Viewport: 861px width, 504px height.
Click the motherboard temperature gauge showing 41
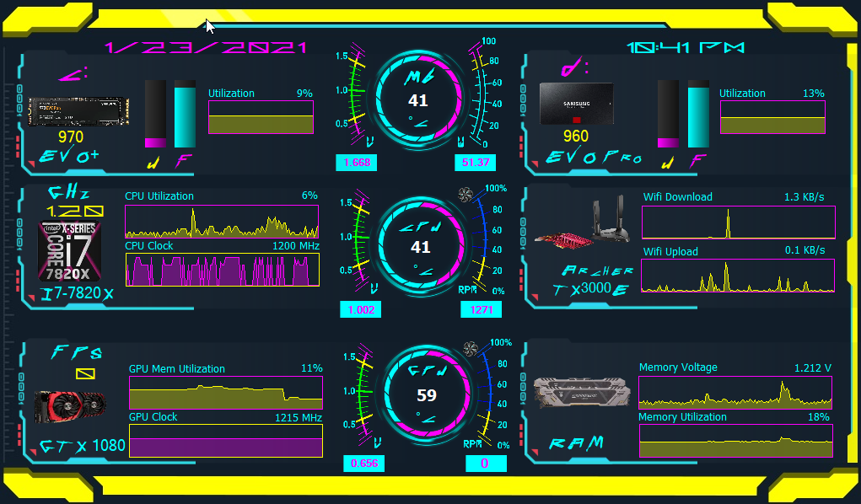(418, 101)
